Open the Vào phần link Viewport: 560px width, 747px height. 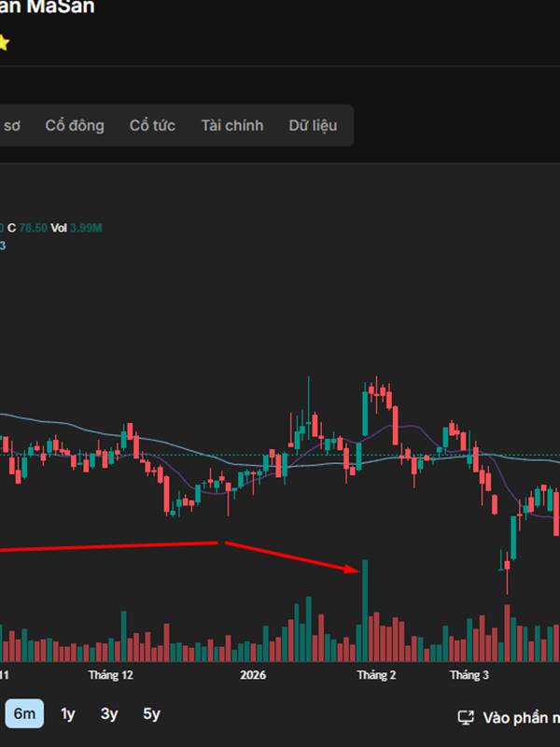(521, 718)
